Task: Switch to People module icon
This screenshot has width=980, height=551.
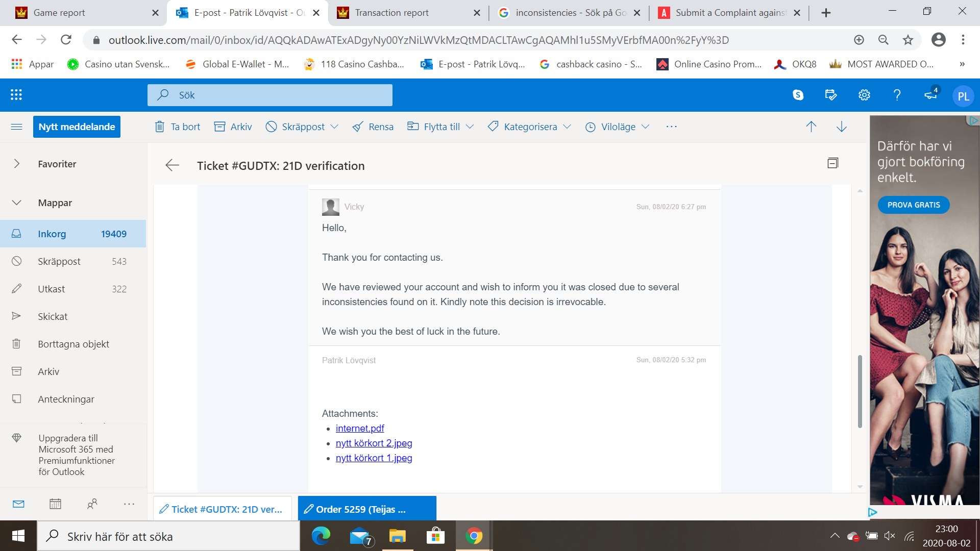Action: click(x=92, y=504)
